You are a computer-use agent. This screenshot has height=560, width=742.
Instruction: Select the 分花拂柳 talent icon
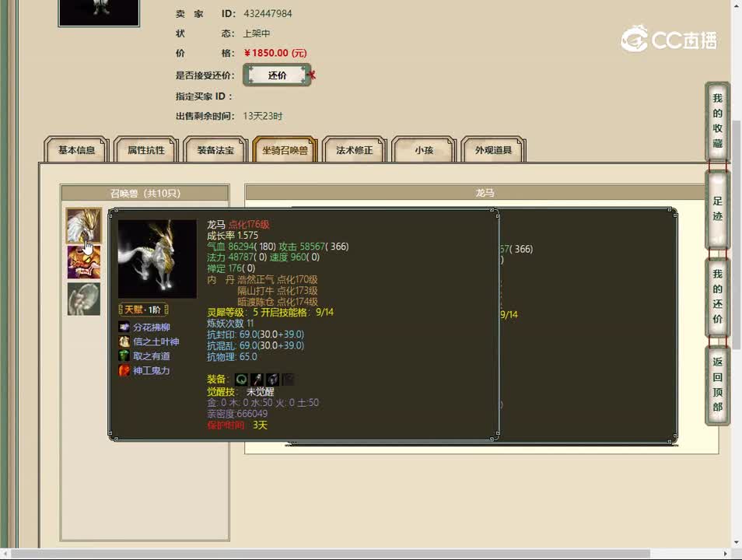click(124, 327)
